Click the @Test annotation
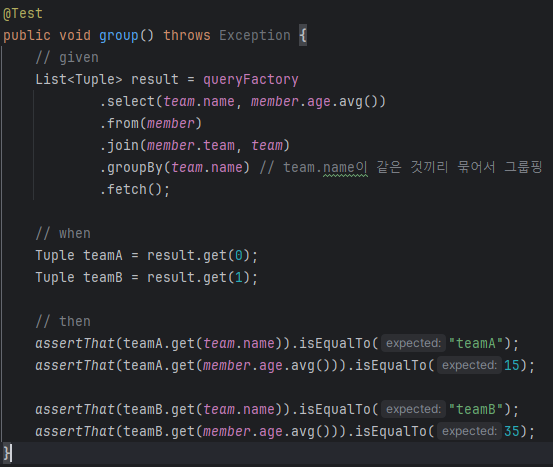This screenshot has width=553, height=467. 23,14
